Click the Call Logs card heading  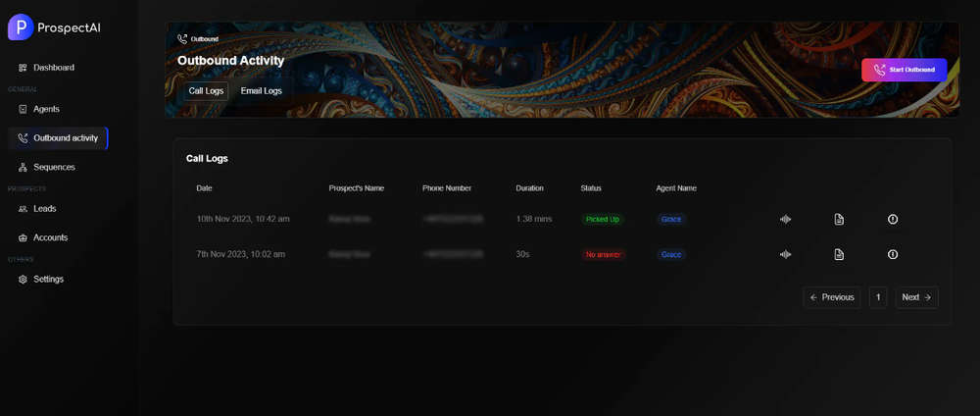point(207,159)
